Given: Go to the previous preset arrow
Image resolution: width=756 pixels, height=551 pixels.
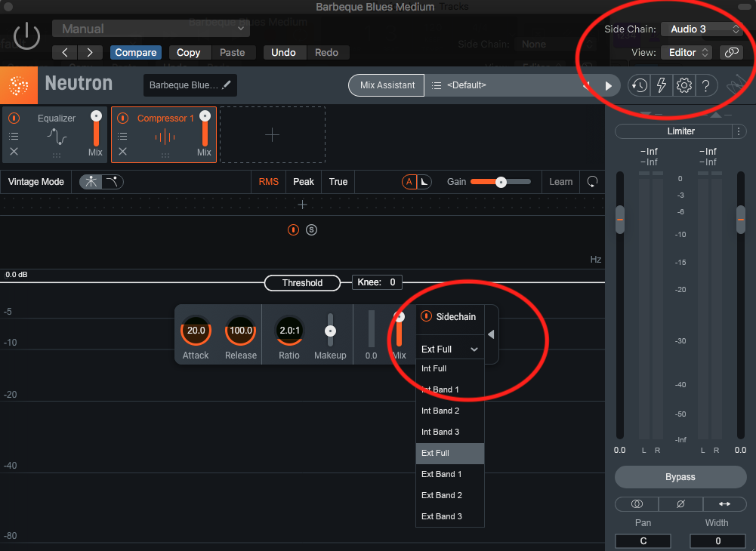Looking at the screenshot, I should [65, 53].
